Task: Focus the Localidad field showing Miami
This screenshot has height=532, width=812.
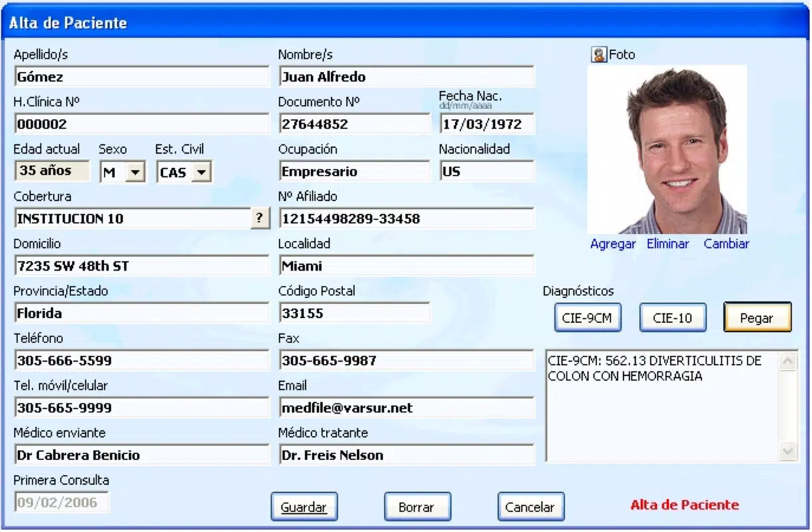Action: (x=406, y=266)
